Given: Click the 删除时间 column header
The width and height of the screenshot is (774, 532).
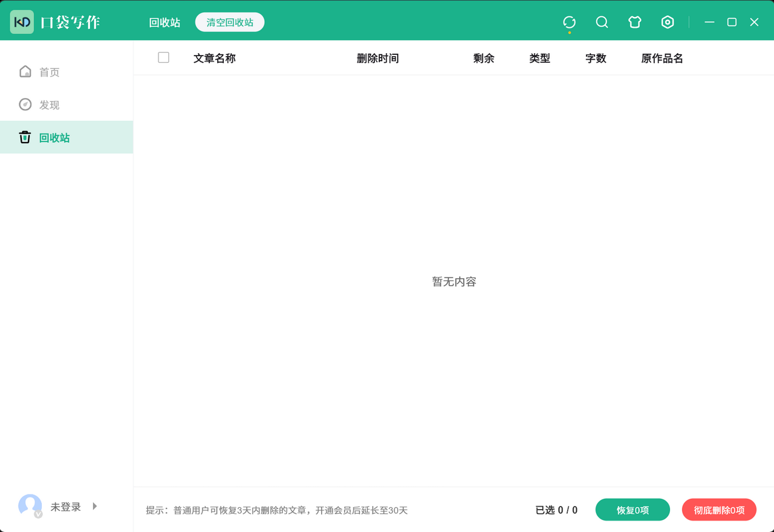Looking at the screenshot, I should 378,58.
